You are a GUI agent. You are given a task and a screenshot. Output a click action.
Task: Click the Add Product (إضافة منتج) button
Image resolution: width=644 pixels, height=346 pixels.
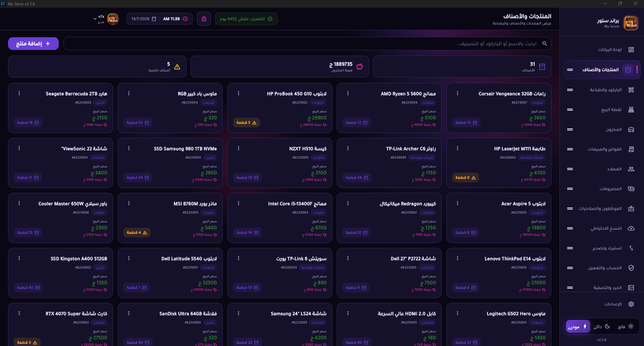[x=33, y=44]
